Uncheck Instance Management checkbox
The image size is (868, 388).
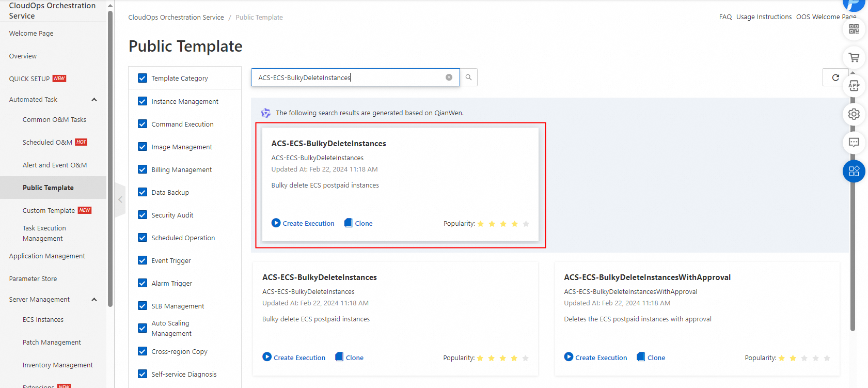coord(143,101)
